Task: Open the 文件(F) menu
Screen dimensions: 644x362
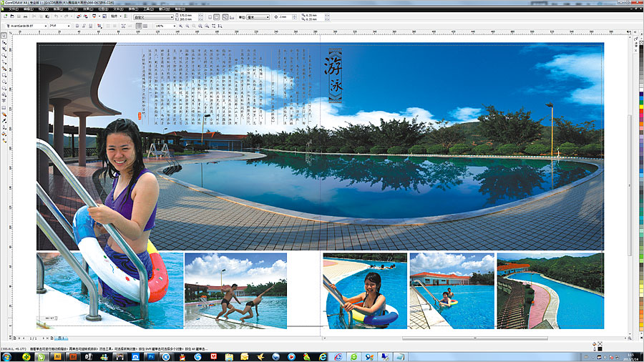Action: [12, 9]
